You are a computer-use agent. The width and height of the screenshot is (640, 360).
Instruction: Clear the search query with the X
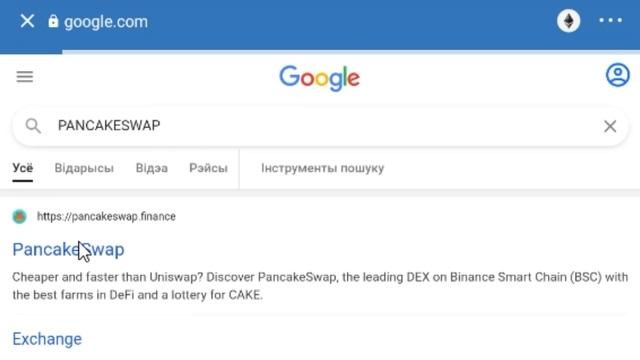[x=610, y=126]
